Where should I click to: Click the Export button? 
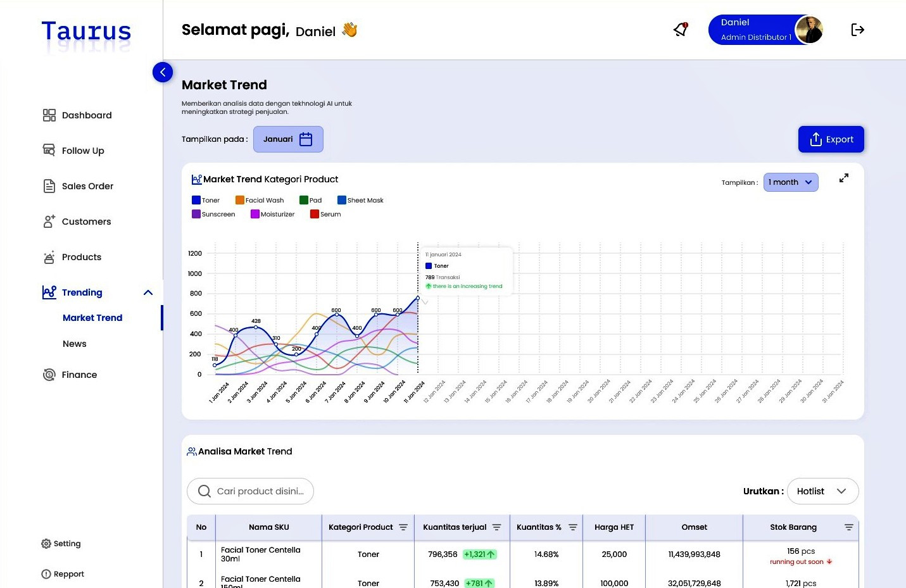(831, 139)
